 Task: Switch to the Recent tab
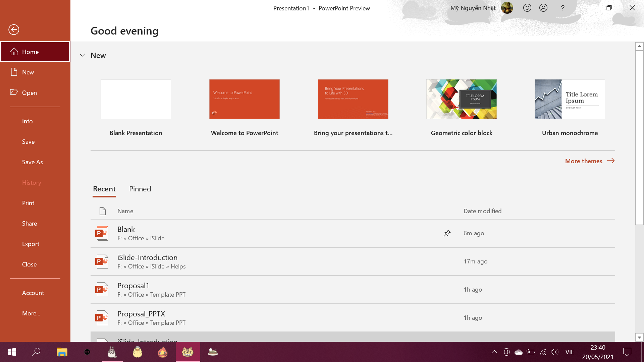pos(104,189)
